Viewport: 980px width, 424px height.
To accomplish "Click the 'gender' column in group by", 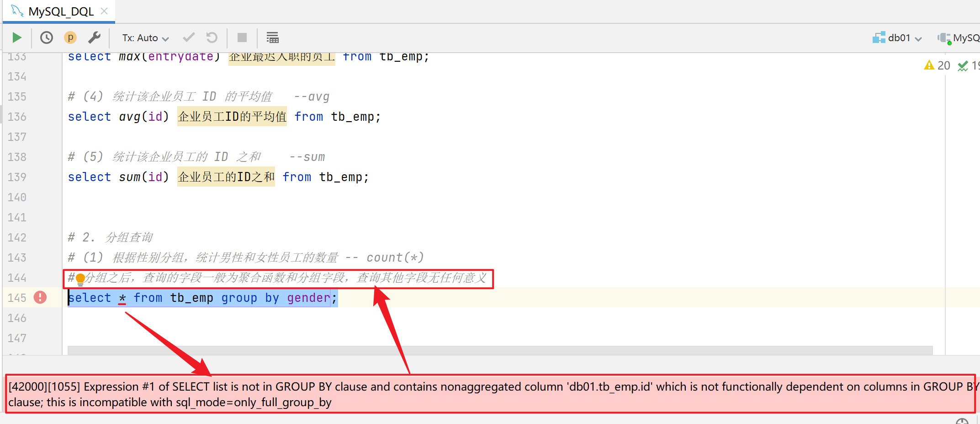I will point(308,298).
